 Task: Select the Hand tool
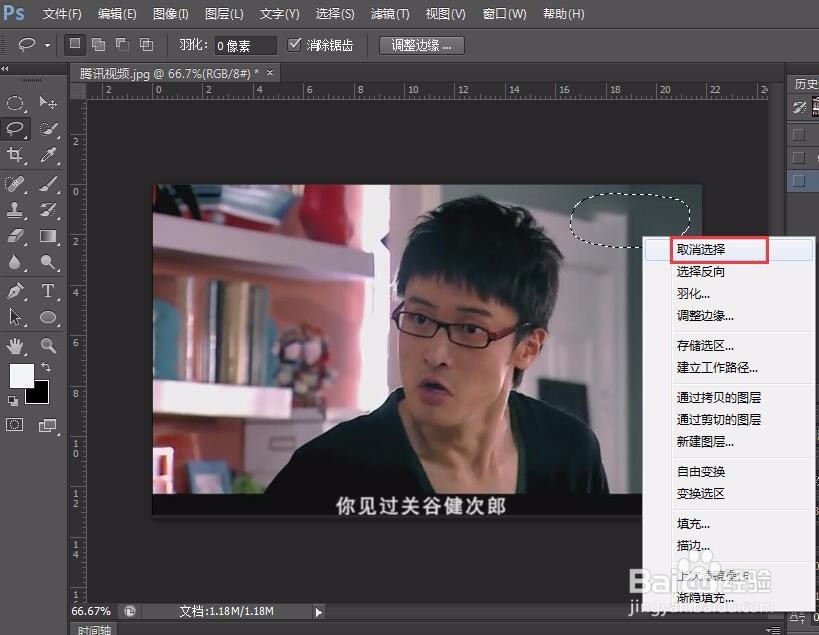point(15,345)
